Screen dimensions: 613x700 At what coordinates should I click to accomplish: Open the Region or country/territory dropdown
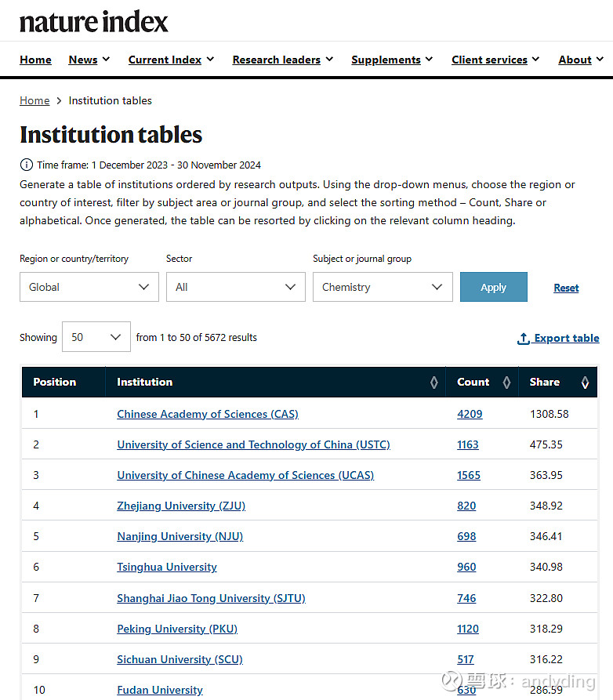tap(89, 287)
